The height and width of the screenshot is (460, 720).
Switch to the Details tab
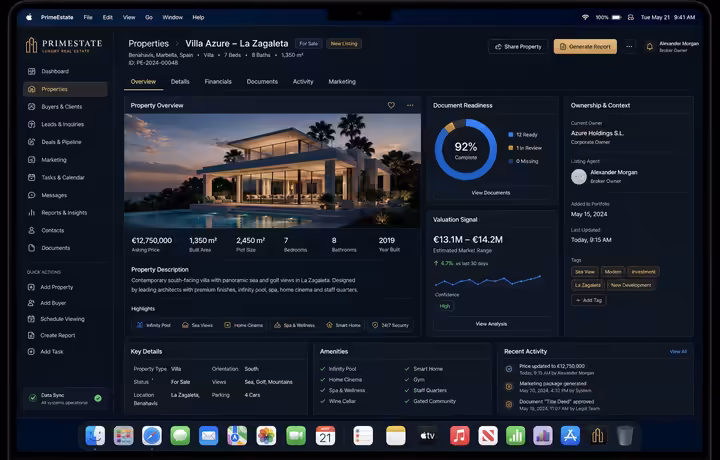180,82
